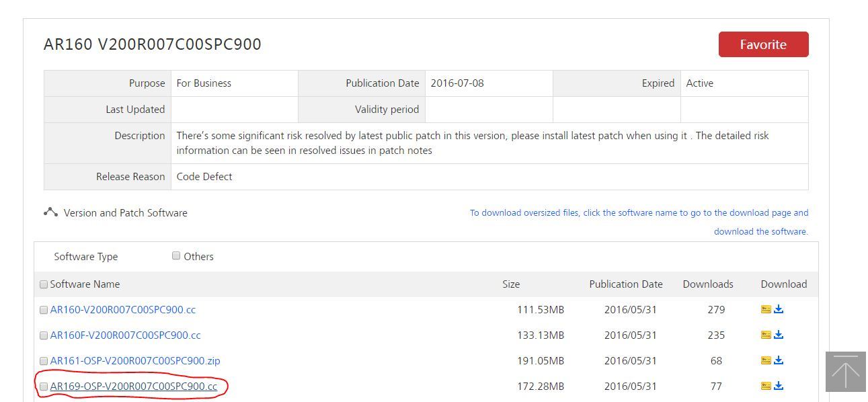Click the 133.13MB size cell

541,335
